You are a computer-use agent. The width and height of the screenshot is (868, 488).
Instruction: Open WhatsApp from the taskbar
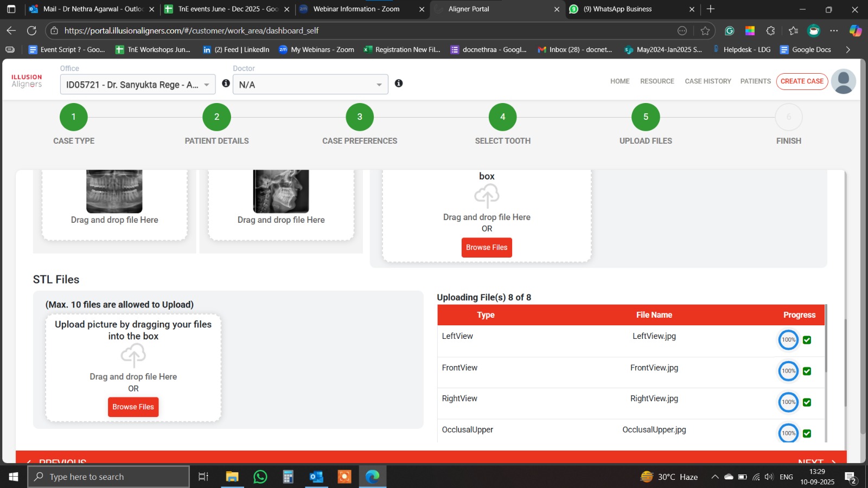click(x=260, y=477)
